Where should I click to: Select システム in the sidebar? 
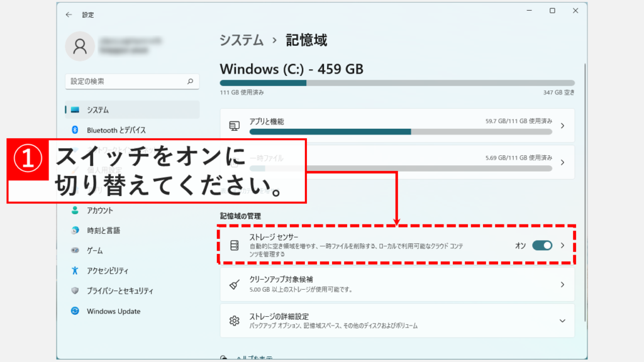[x=132, y=109]
